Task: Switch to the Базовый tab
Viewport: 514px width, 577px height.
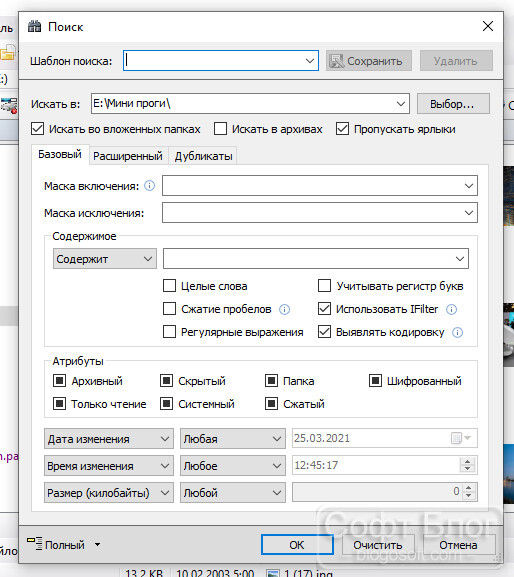Action: pos(60,154)
